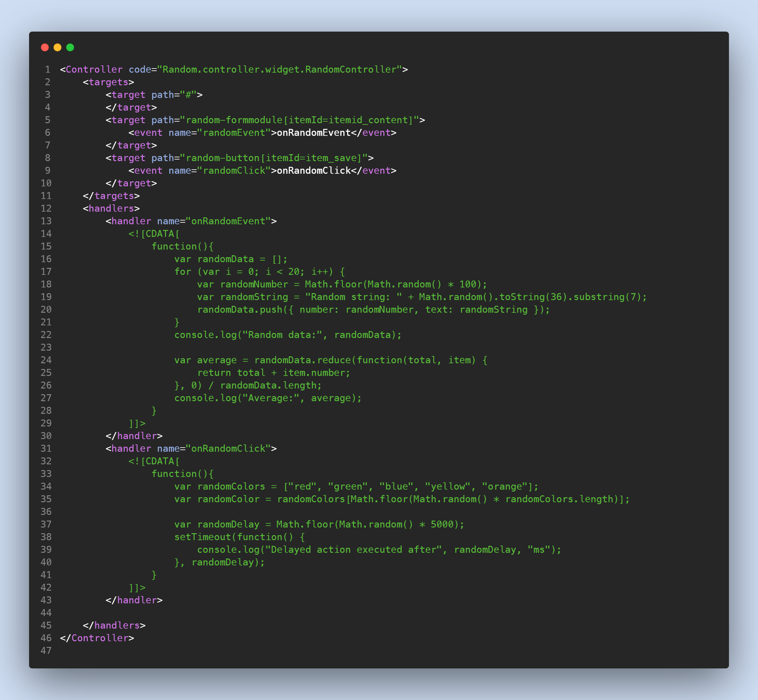Click the "var randomColor" line 35 statement
Viewport: 758px width, 700px height.
402,499
